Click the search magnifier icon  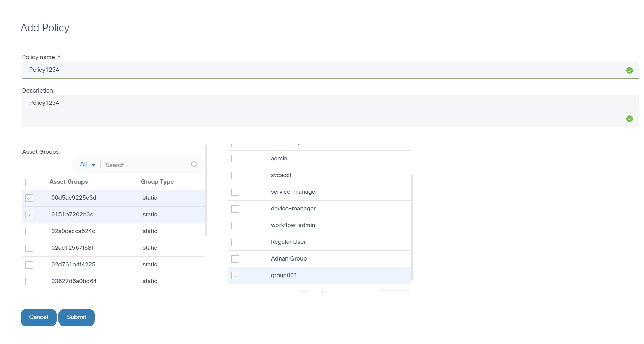pyautogui.click(x=194, y=165)
